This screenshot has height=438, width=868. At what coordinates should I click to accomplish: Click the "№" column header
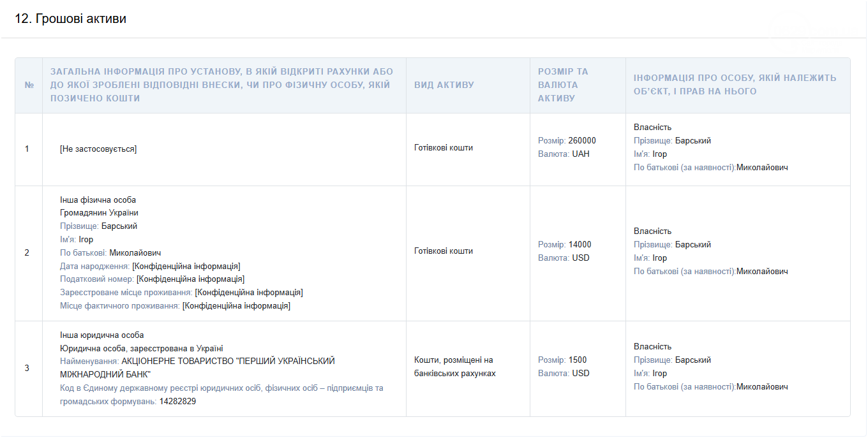29,85
